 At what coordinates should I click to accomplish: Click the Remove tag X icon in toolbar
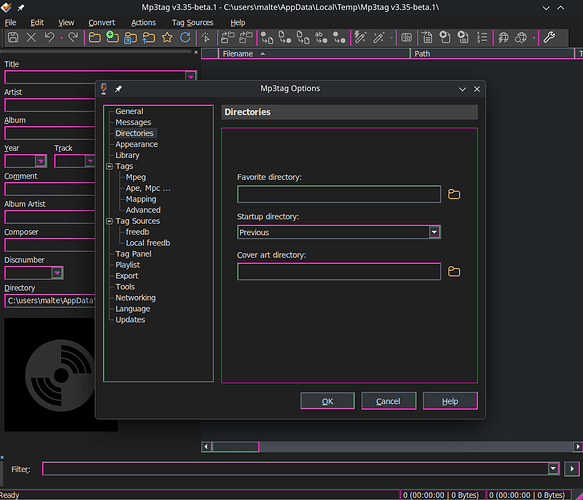coord(31,38)
